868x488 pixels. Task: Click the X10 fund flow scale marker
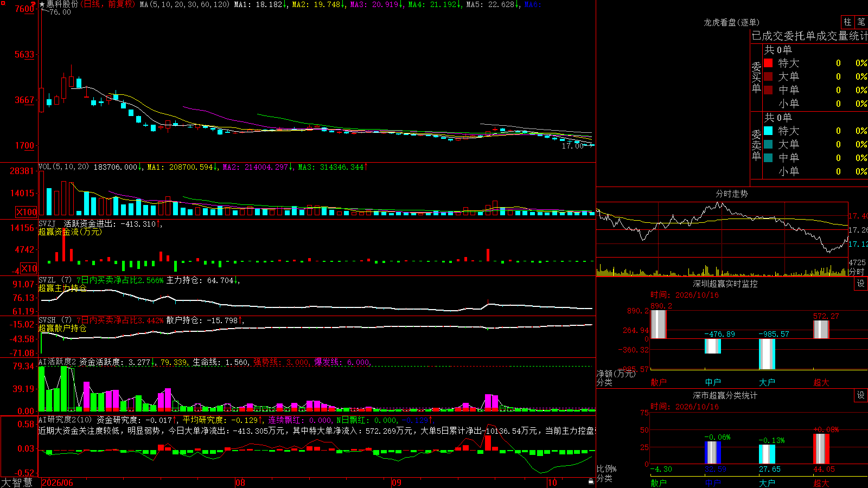coord(29,268)
